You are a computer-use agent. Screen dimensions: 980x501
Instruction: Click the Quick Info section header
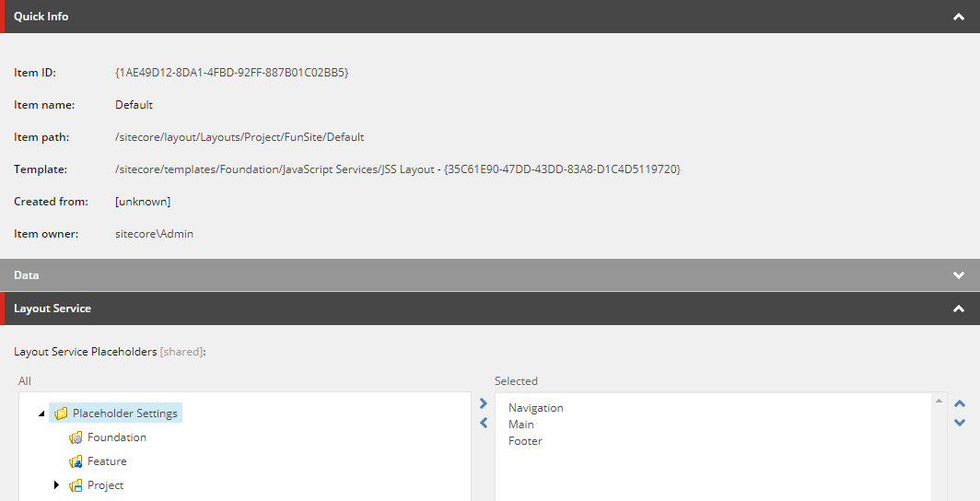click(490, 17)
